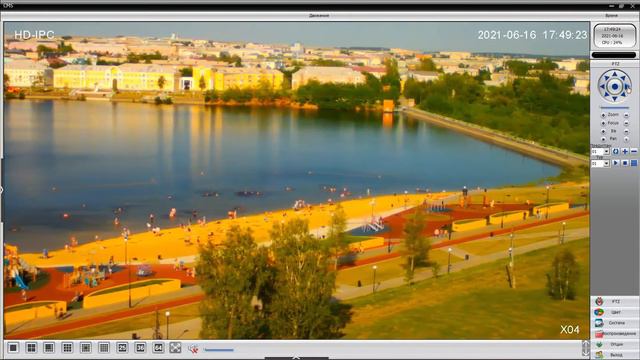
Task: Select the HD-IPC camera video pane
Action: pos(296,180)
